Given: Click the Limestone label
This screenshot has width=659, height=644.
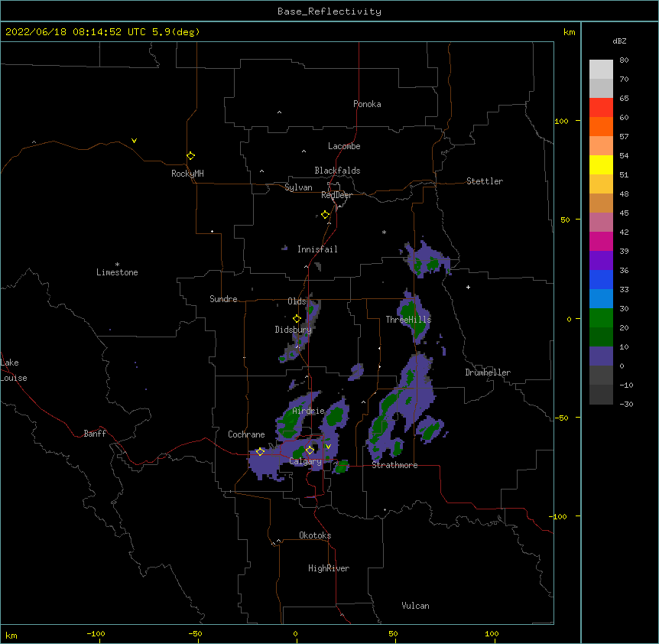Looking at the screenshot, I should 117,272.
